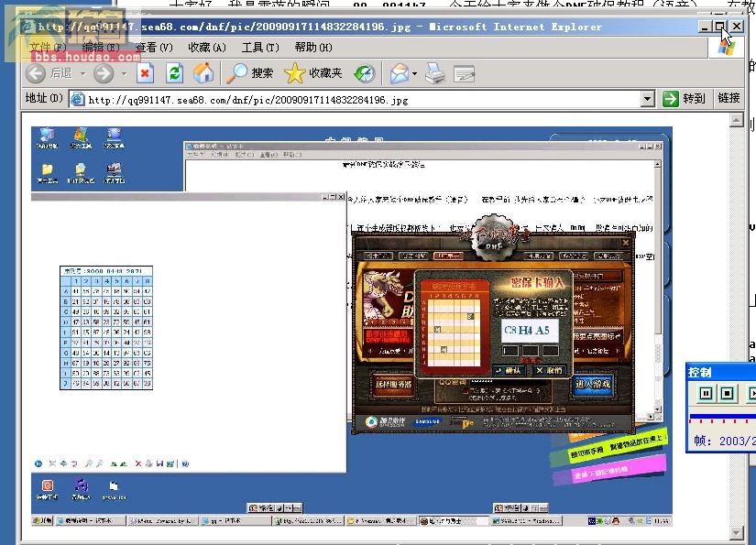Maximize the Internet Explorer window

[x=720, y=27]
